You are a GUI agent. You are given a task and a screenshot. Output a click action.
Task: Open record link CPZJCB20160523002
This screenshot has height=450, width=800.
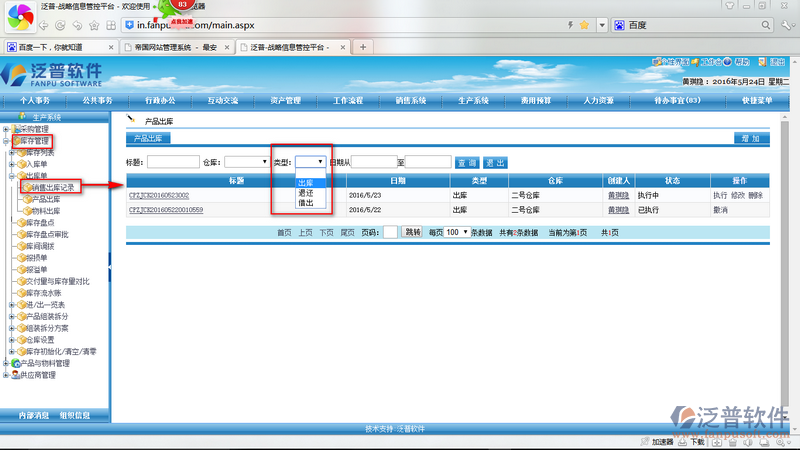pyautogui.click(x=159, y=195)
